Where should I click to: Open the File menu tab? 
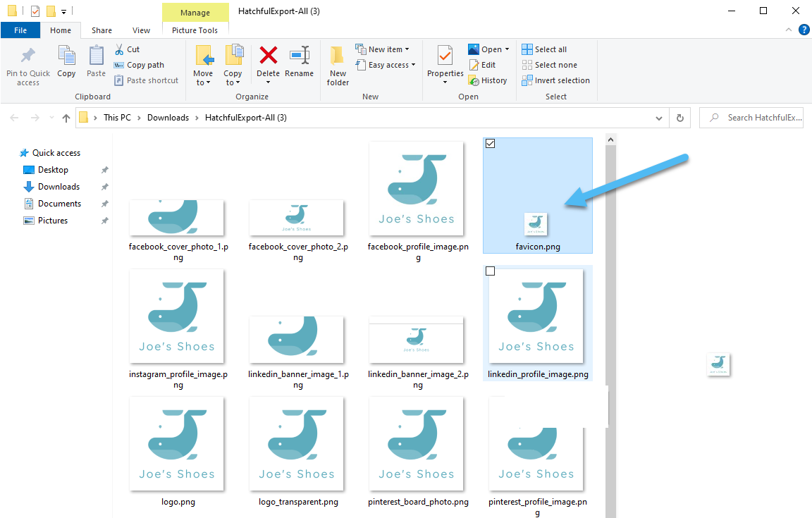click(x=20, y=30)
